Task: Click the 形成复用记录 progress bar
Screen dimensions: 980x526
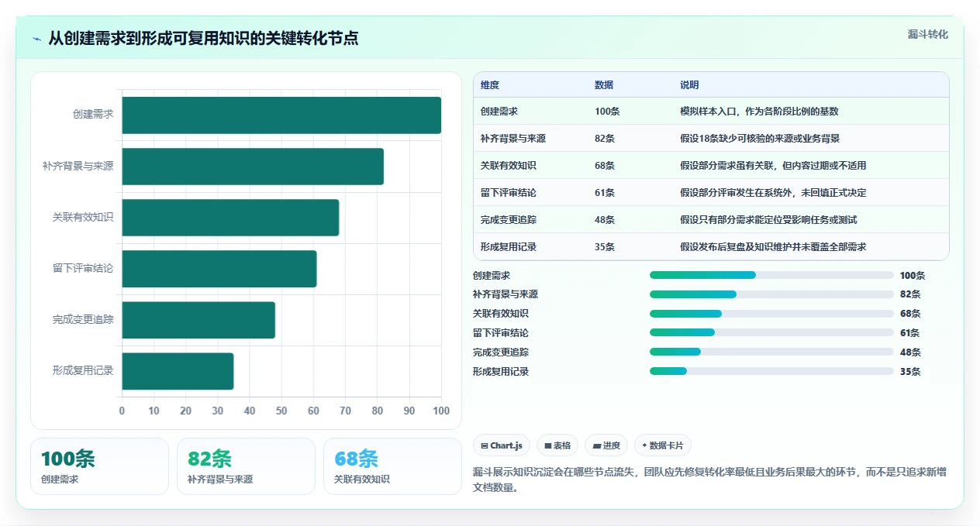Action: click(x=771, y=371)
